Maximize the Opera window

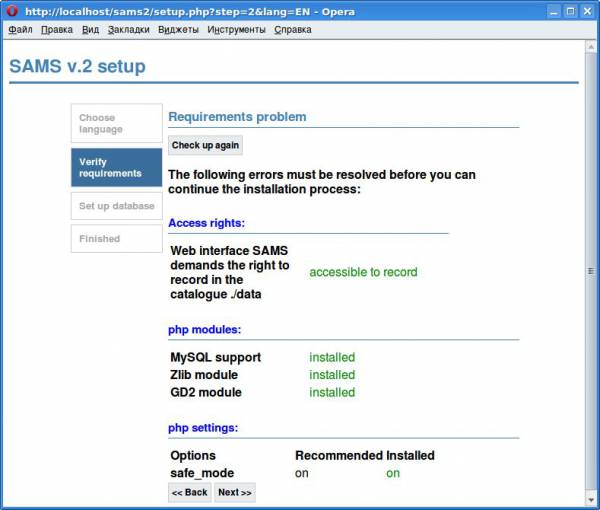[x=571, y=11]
